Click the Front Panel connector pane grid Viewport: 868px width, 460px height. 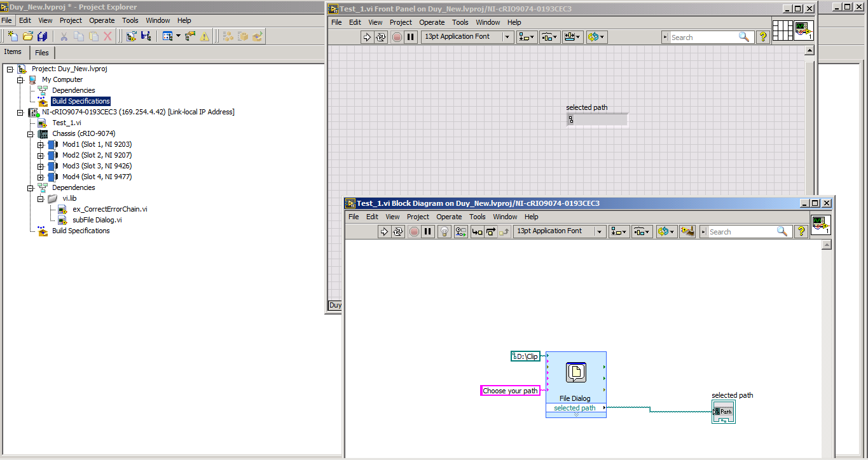click(x=782, y=30)
